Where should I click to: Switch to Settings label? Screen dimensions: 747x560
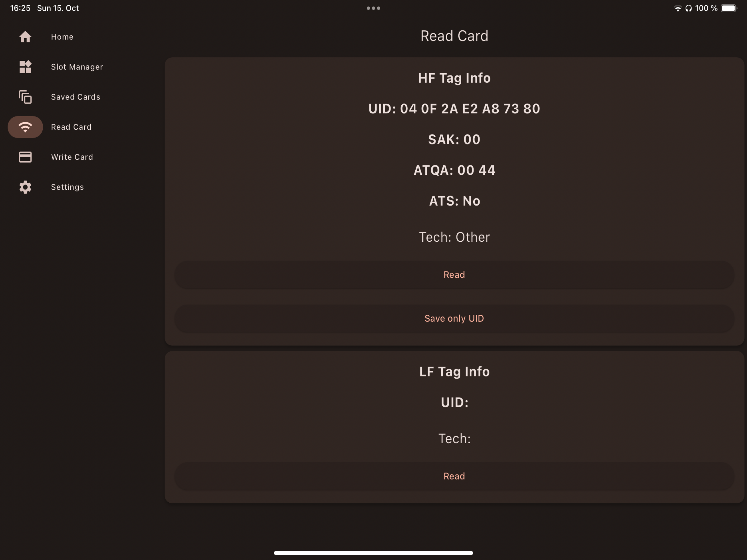click(x=68, y=187)
